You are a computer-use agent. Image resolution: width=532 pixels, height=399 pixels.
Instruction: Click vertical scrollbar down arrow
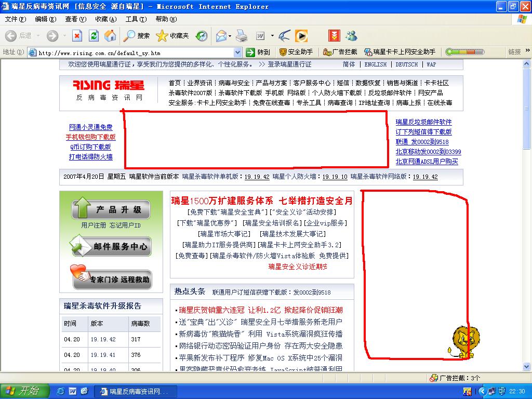[x=527, y=366]
